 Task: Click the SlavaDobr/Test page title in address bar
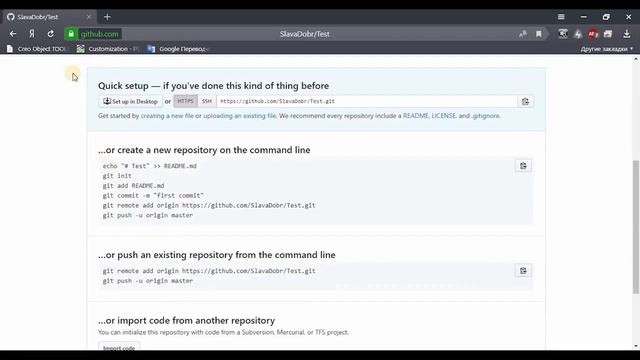tap(304, 34)
